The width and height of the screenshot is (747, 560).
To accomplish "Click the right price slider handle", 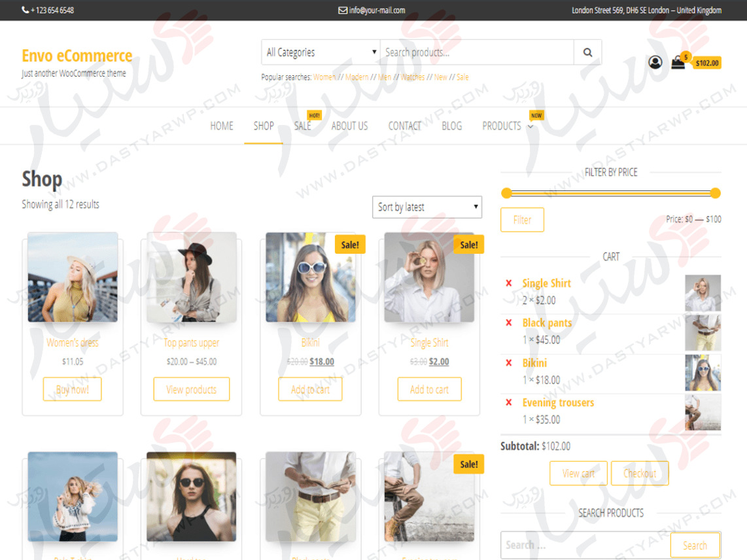I will click(715, 193).
